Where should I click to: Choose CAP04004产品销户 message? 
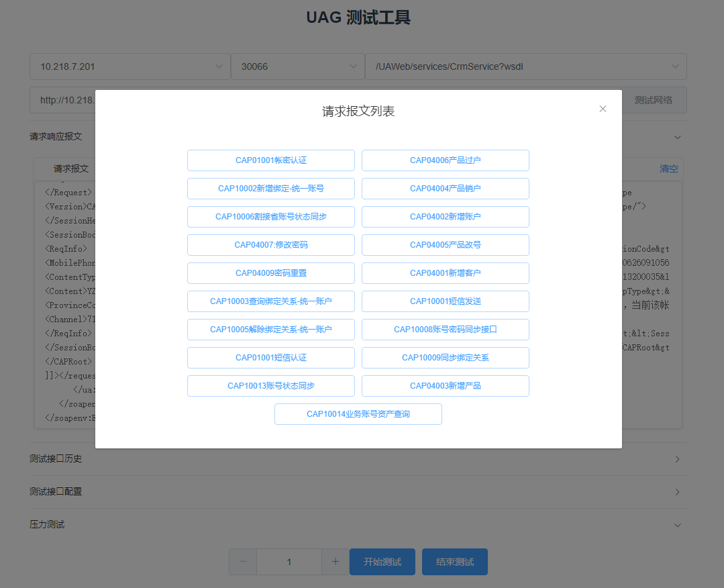445,189
